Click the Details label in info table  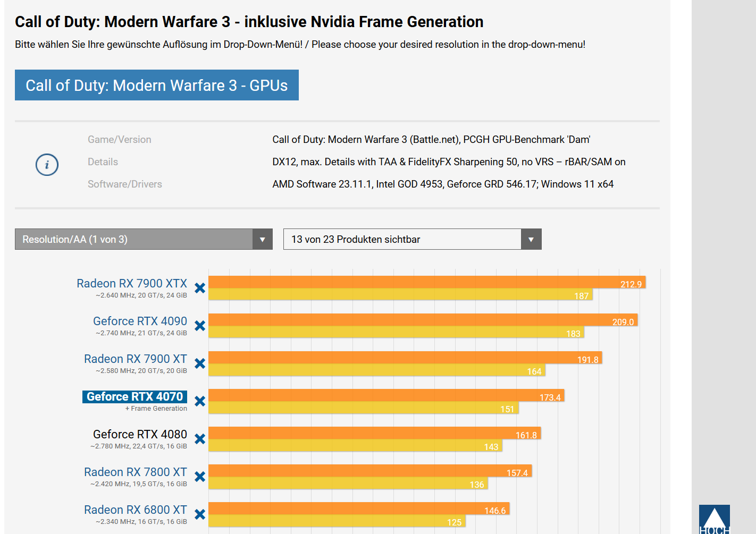103,162
